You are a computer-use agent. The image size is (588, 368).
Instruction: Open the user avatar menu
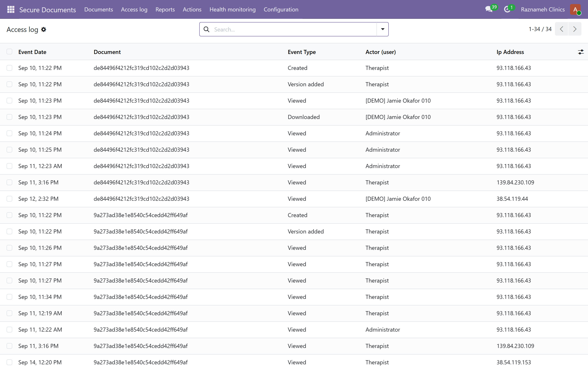pyautogui.click(x=575, y=9)
